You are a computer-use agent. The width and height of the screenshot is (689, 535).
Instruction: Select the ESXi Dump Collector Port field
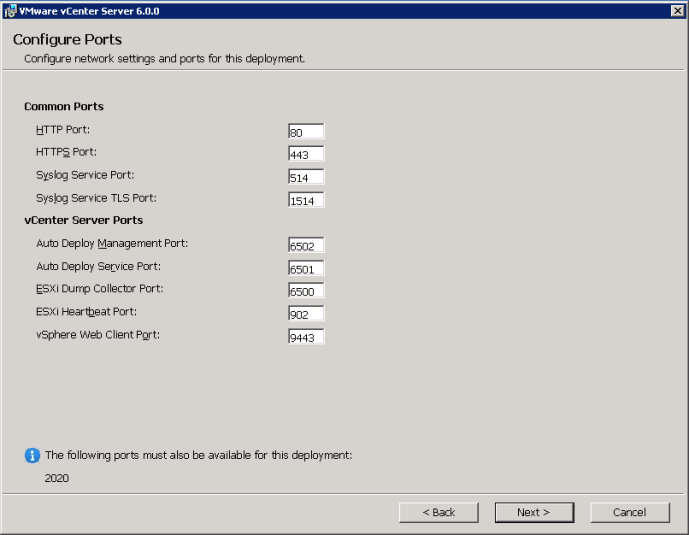point(306,291)
